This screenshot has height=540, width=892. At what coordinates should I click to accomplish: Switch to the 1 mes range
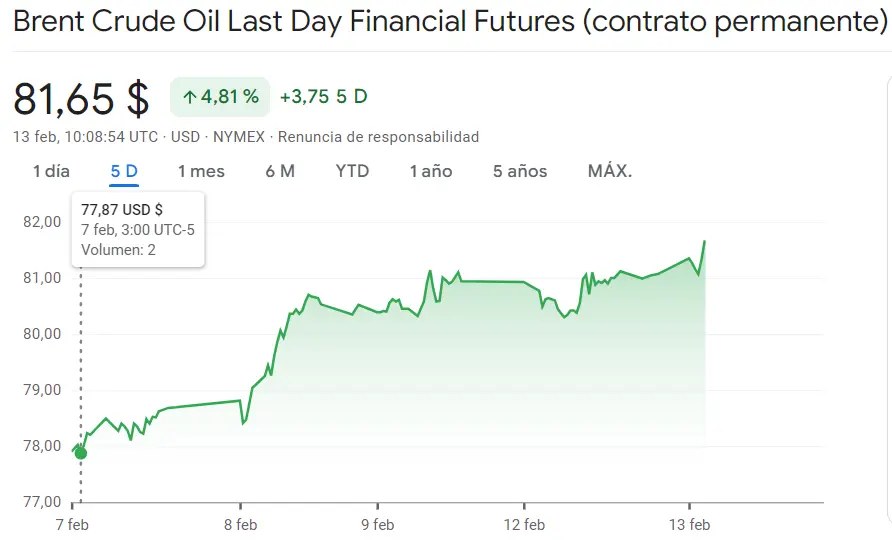coord(201,171)
